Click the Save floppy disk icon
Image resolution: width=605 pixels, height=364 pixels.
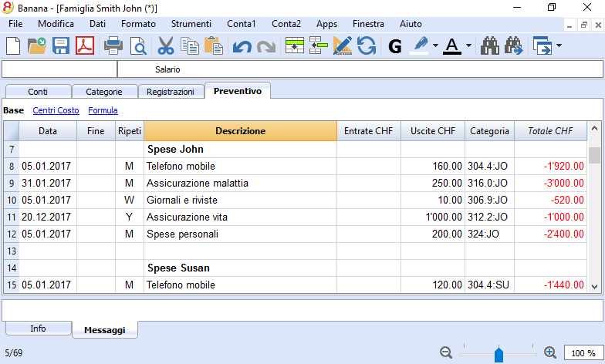point(60,46)
